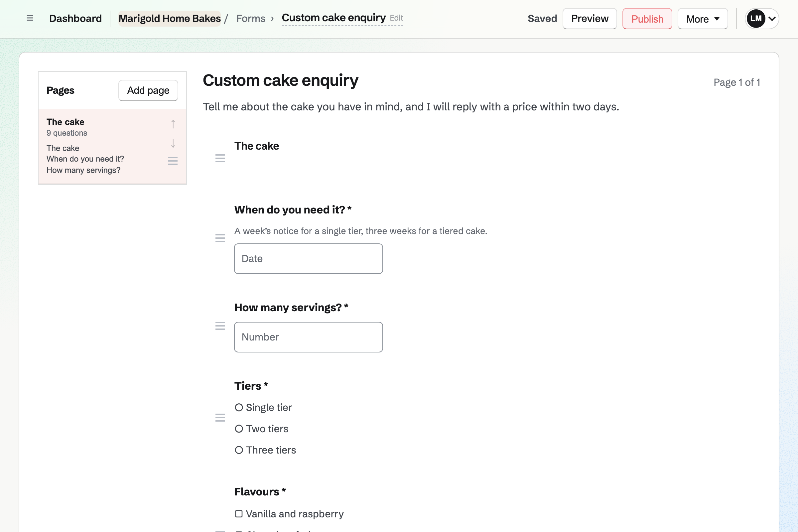Click the week's notice help text

point(361,231)
